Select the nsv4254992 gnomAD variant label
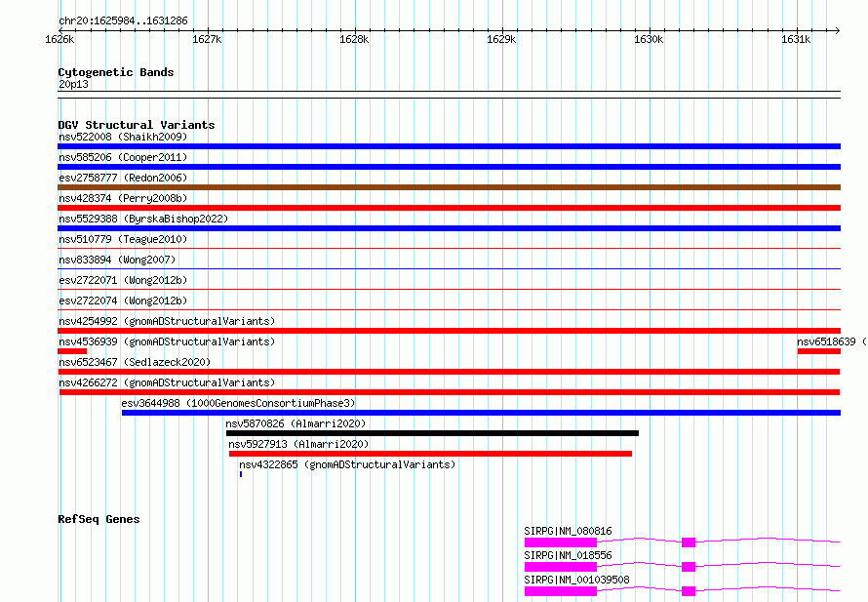Image resolution: width=868 pixels, height=602 pixels. [x=167, y=321]
